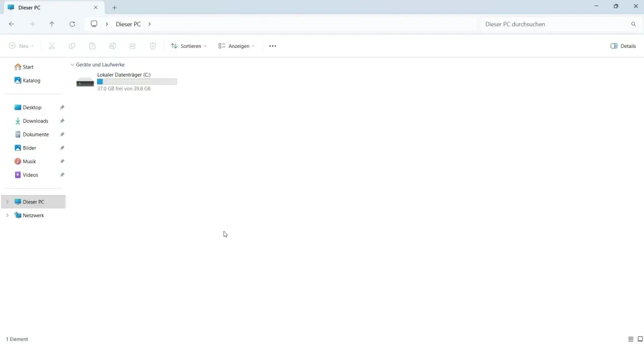Go back with the back arrow

pos(12,24)
